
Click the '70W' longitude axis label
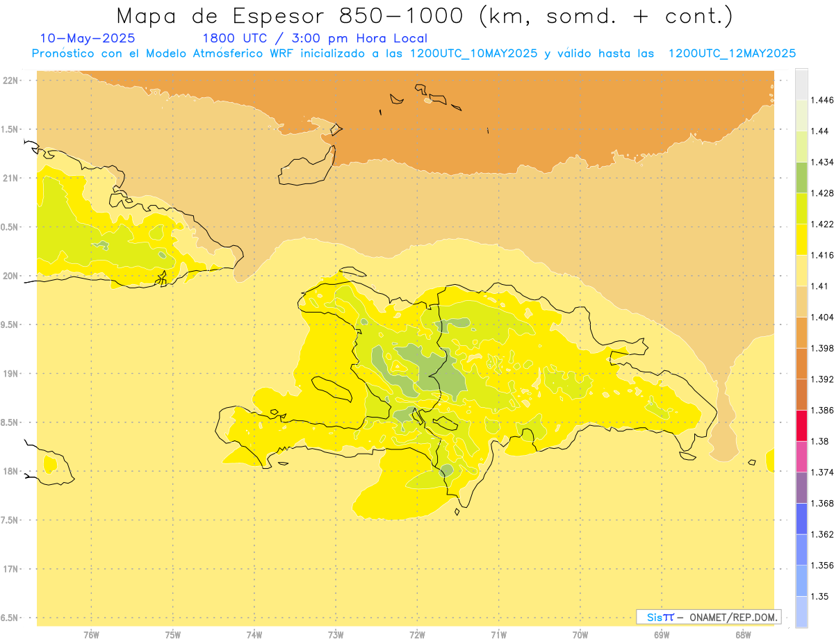580,635
